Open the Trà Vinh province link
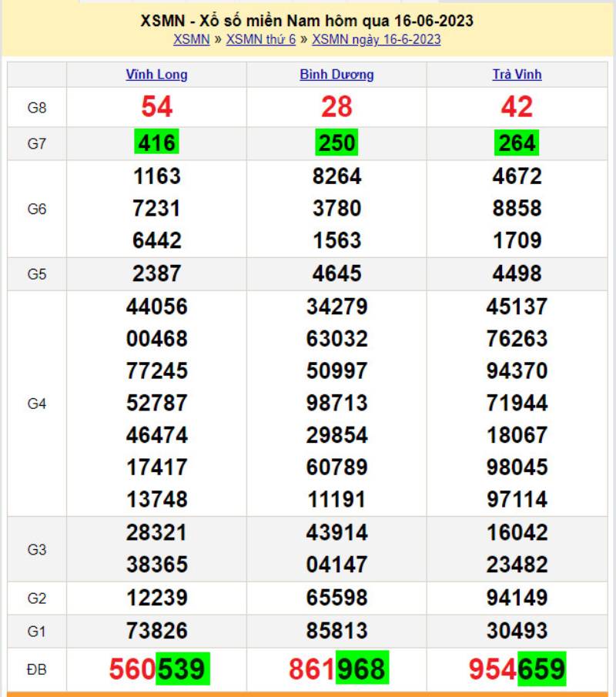616x697 pixels. (517, 75)
